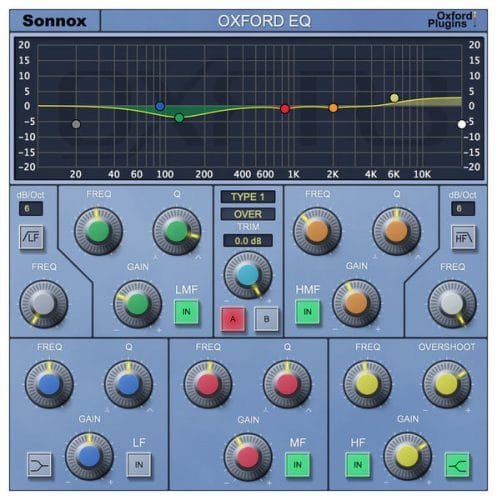Click the grey low-cut filter FREQ knob
Screen dimensions: 497x500
click(44, 304)
